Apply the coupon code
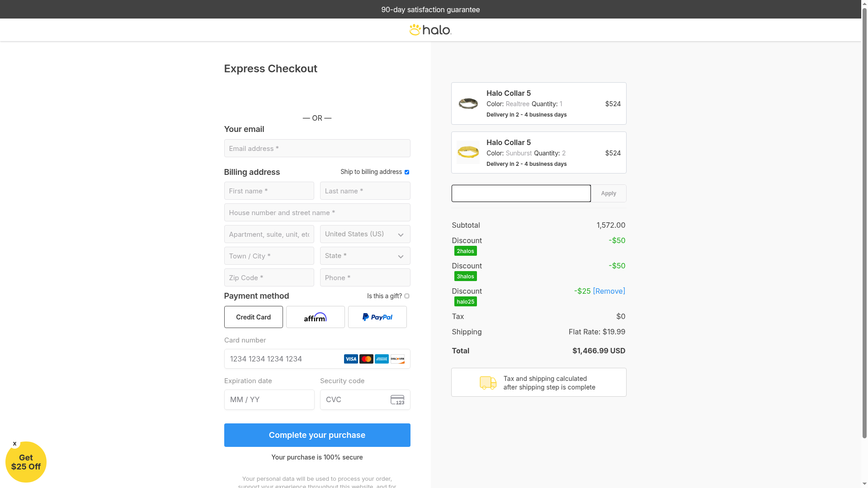The width and height of the screenshot is (868, 488). [608, 193]
